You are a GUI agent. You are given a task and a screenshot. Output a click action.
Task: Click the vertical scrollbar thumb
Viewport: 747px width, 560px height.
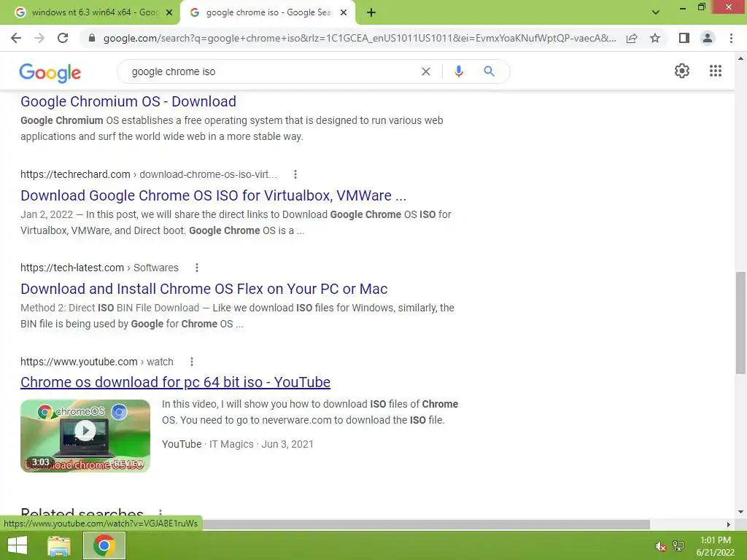740,323
